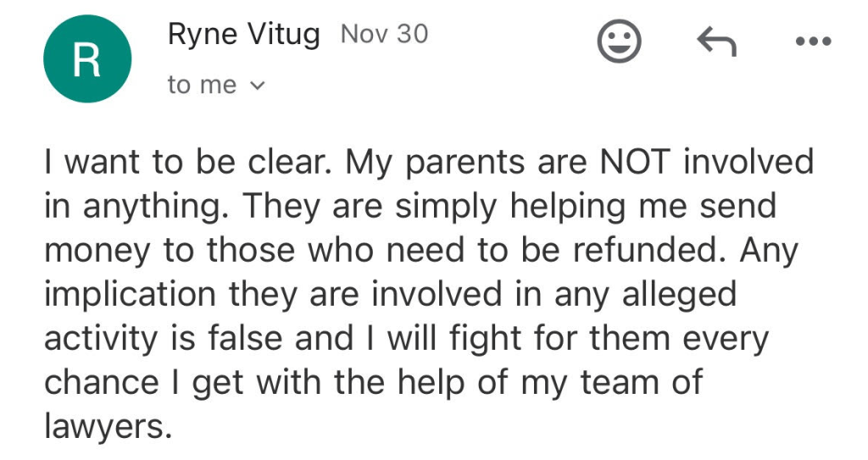Expand recipient details chevron beside "to me"
868x460 pixels.
click(259, 86)
